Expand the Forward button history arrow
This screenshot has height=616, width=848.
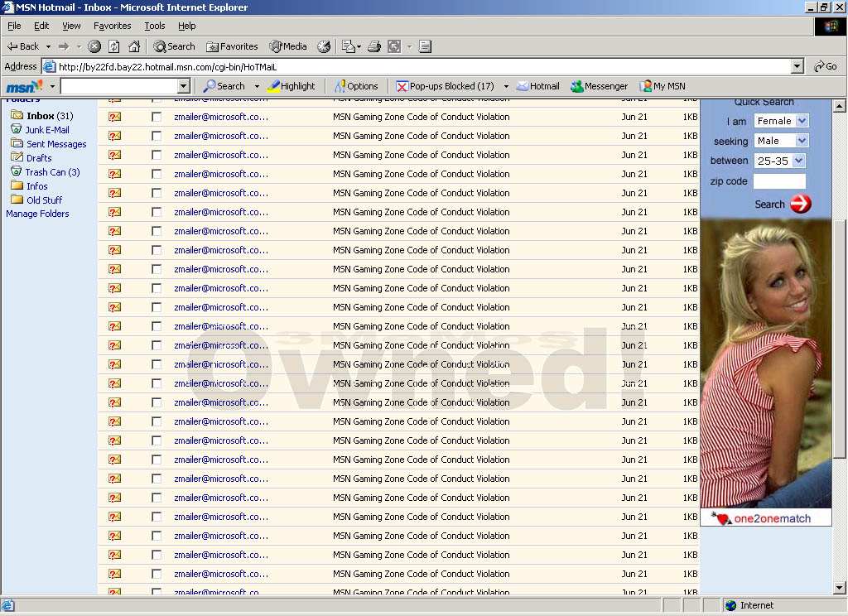click(x=79, y=46)
